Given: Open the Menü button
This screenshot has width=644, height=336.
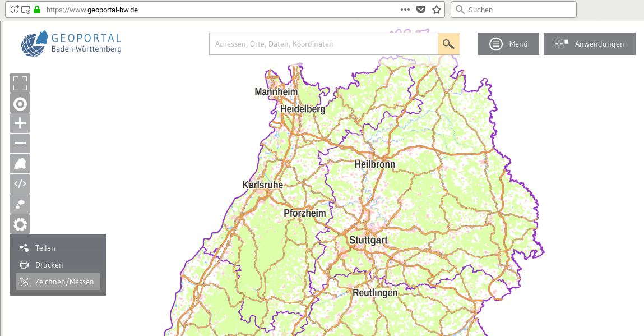Looking at the screenshot, I should pyautogui.click(x=508, y=44).
